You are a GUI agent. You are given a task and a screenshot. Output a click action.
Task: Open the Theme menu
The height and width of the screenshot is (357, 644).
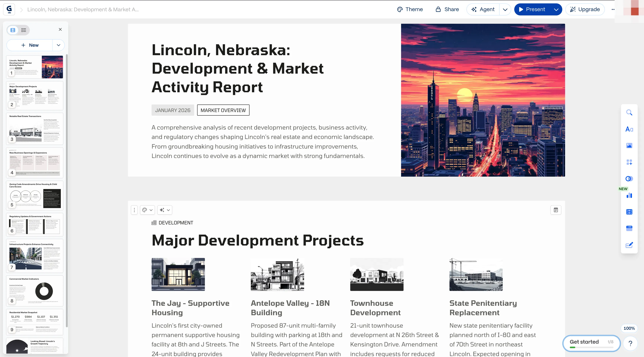(x=410, y=9)
